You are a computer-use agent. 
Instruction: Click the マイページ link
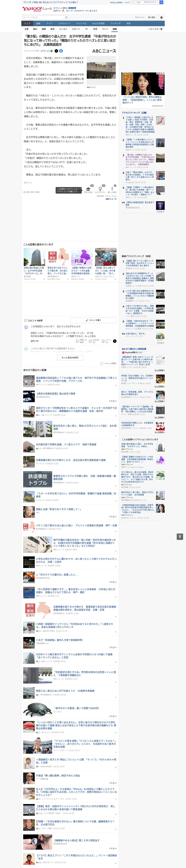139,18
